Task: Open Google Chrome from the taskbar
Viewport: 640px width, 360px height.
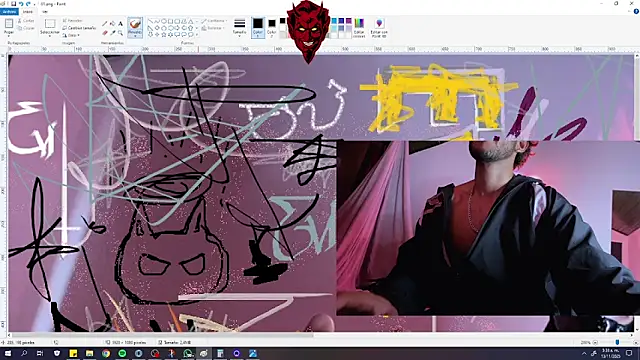Action: (x=106, y=353)
